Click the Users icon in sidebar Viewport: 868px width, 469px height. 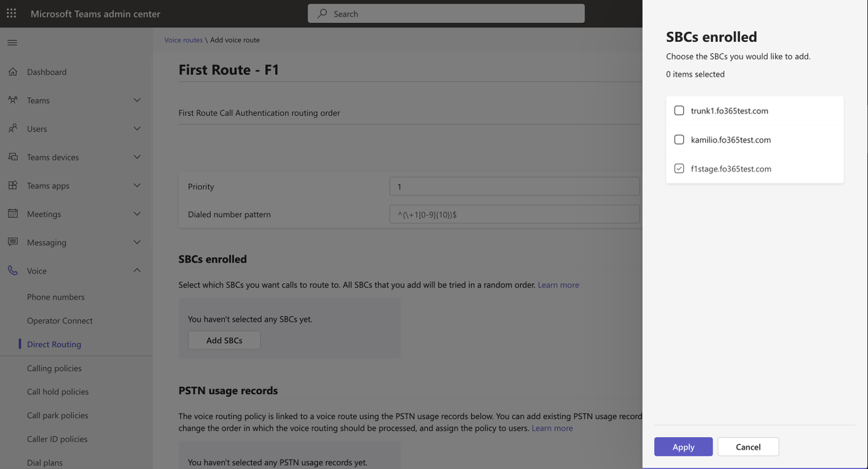(x=13, y=129)
